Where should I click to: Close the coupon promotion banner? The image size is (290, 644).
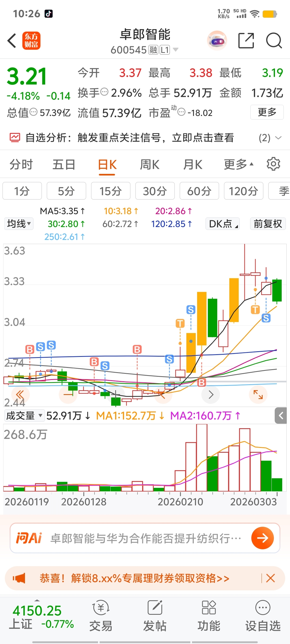(270, 578)
